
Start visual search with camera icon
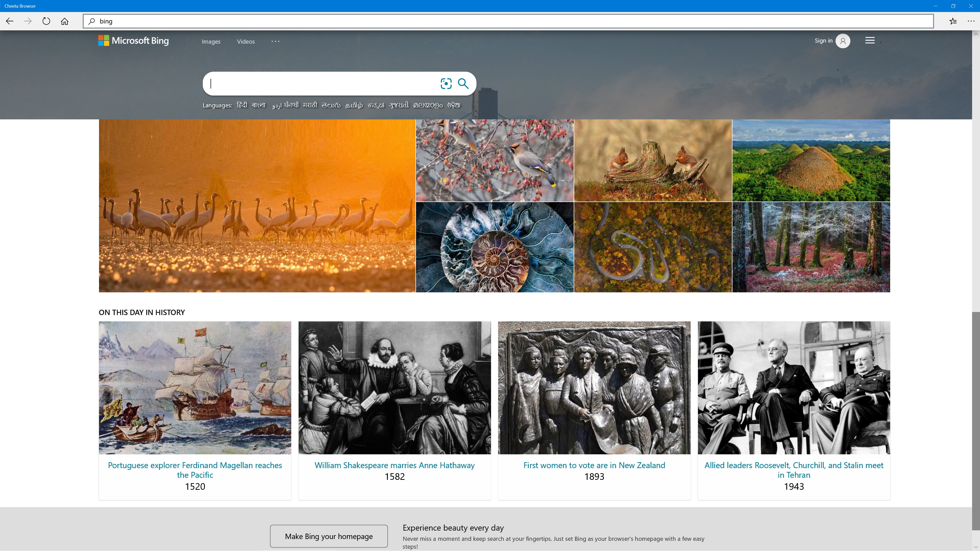tap(446, 84)
